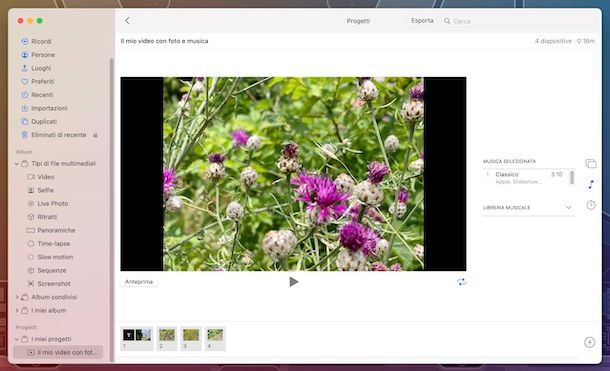The width and height of the screenshot is (610, 371).
Task: Select the Live Photo media type
Action: pos(48,203)
